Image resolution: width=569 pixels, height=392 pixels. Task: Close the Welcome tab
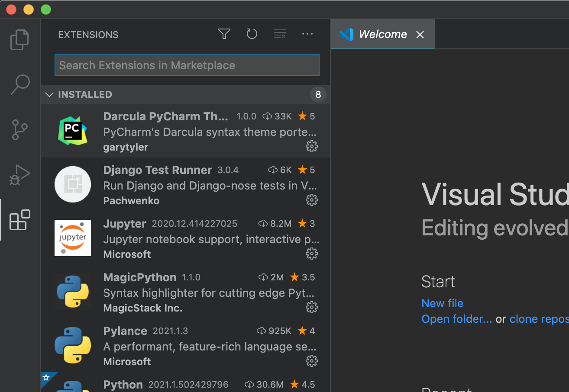pyautogui.click(x=420, y=35)
